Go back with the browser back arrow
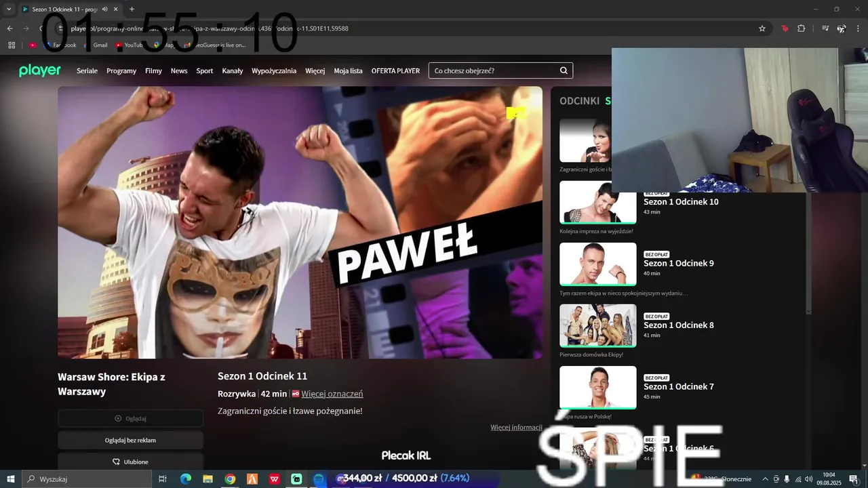 pyautogui.click(x=9, y=28)
